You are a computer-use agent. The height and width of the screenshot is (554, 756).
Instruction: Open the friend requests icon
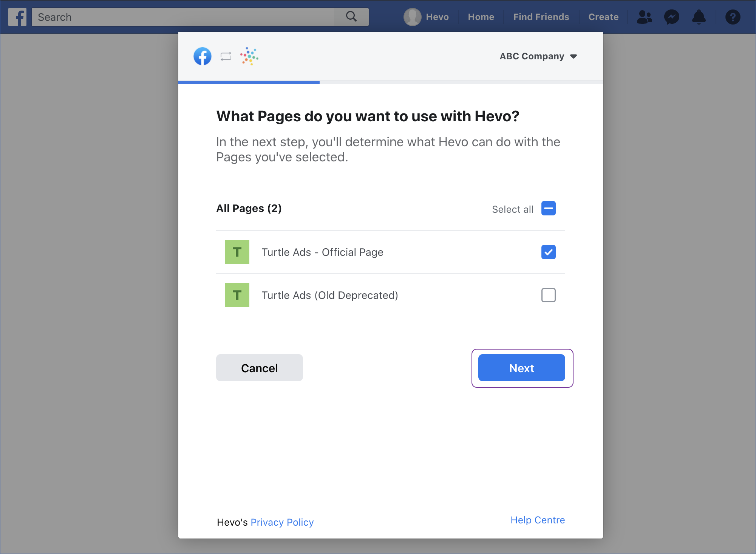click(644, 17)
